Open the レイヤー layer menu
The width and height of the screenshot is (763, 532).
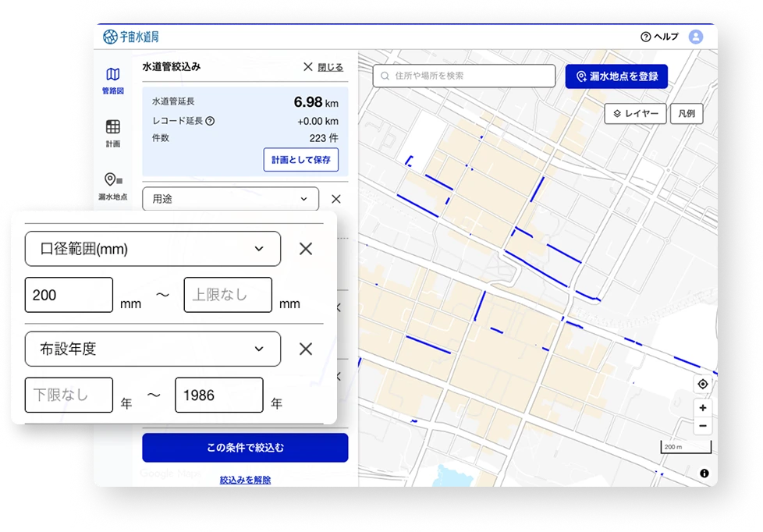pyautogui.click(x=635, y=113)
